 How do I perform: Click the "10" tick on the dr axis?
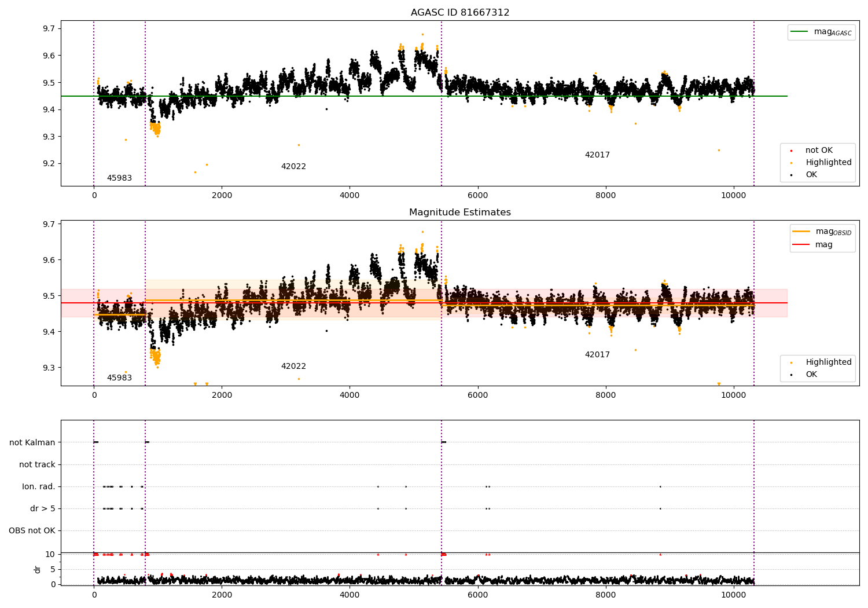[x=50, y=555]
